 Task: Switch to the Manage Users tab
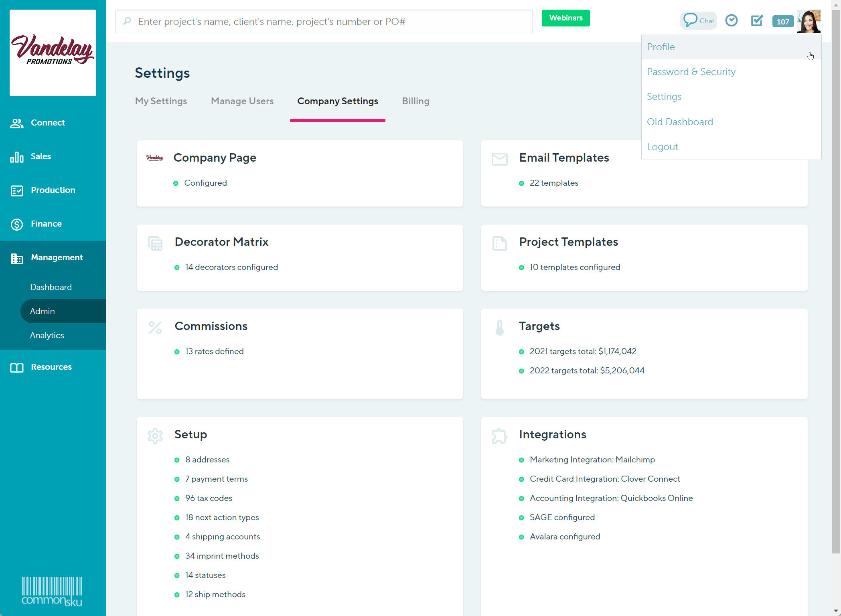point(242,101)
